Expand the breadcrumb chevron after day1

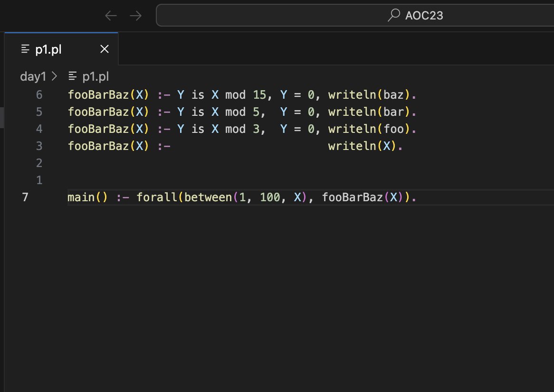pyautogui.click(x=55, y=76)
